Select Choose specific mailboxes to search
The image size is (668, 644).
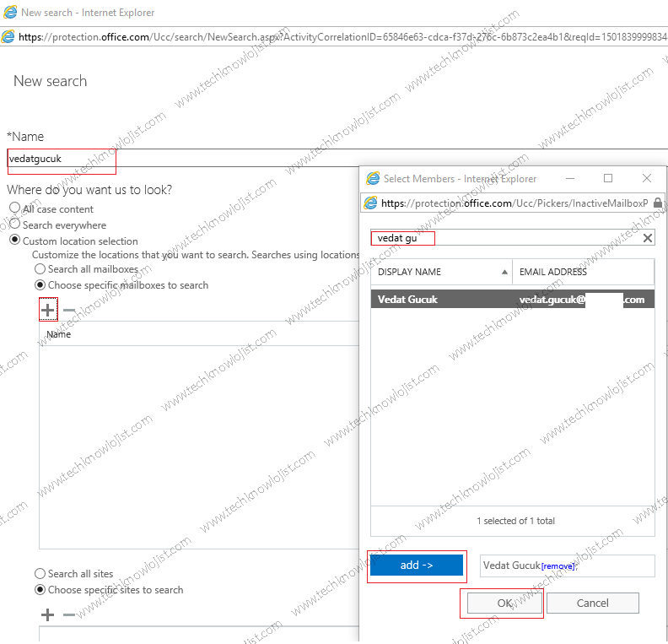[x=40, y=284]
